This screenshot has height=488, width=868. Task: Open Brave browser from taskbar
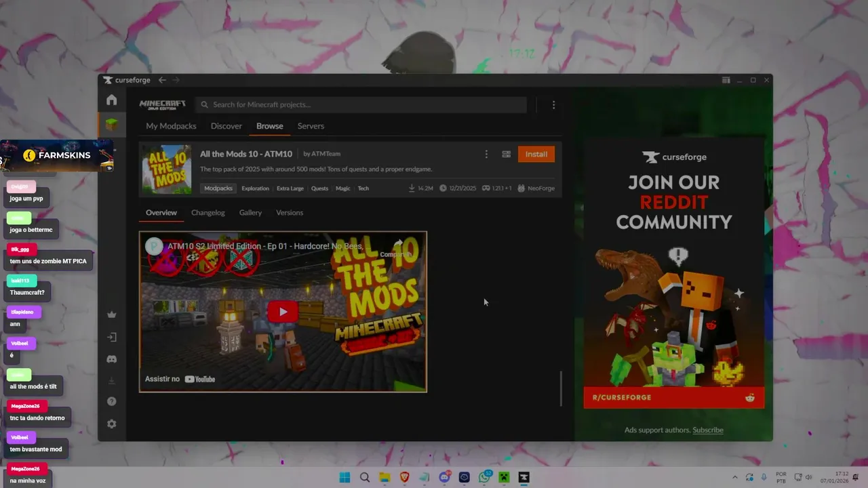point(404,478)
